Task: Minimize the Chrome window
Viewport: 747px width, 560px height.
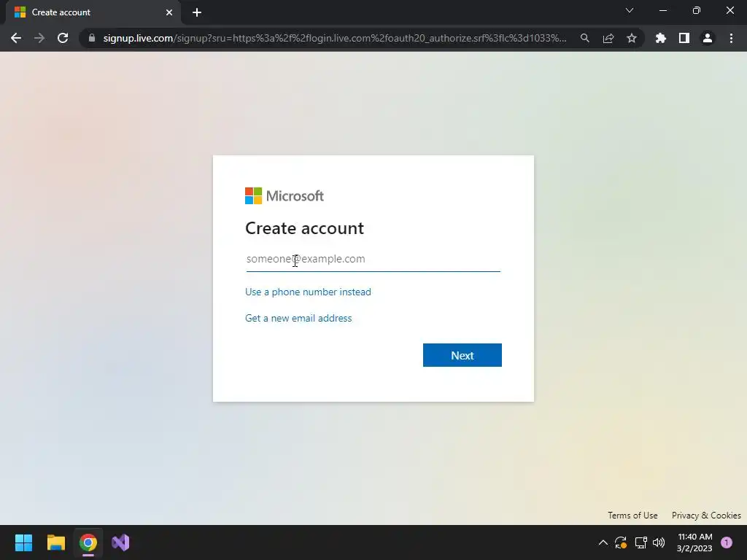Action: point(662,10)
